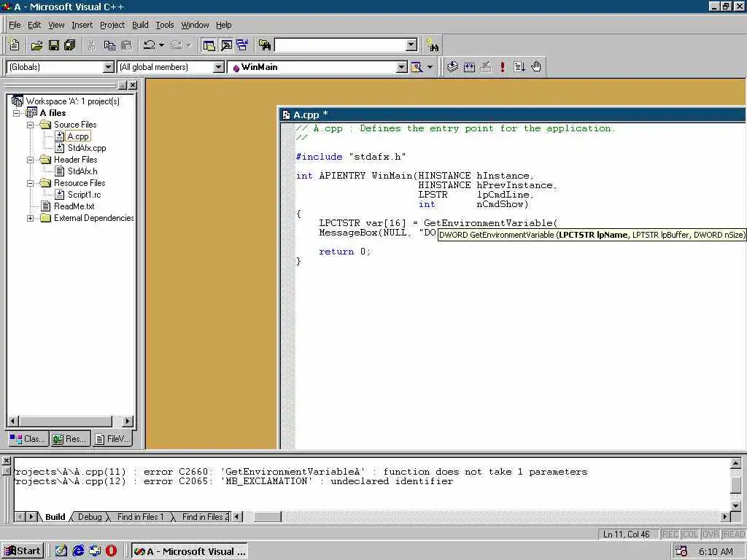747x560 pixels.
Task: Switch to the Debug output tab
Action: (90, 517)
